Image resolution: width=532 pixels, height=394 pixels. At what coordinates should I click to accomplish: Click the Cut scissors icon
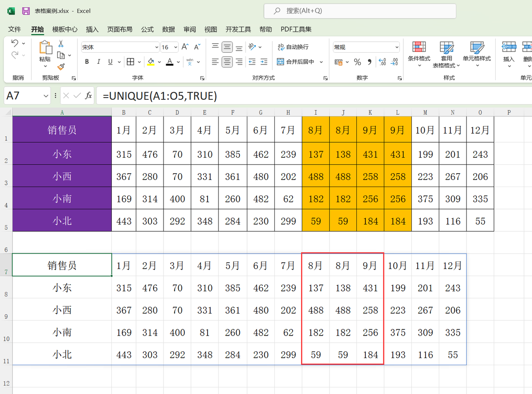click(61, 44)
